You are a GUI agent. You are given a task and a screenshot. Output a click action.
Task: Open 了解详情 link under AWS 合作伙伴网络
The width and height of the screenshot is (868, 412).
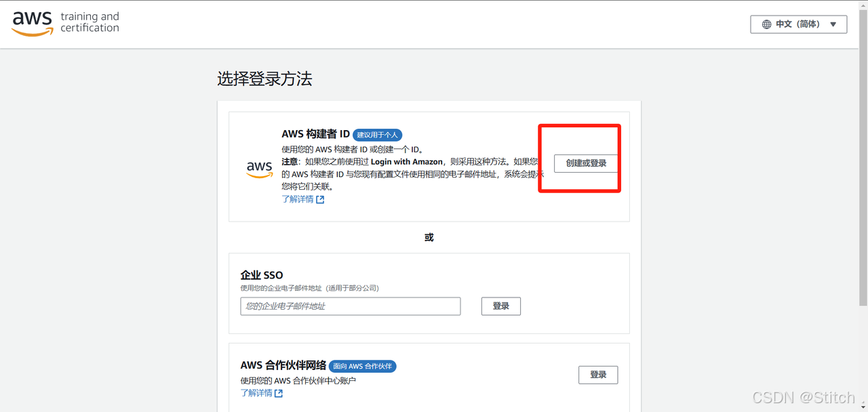[x=261, y=393]
